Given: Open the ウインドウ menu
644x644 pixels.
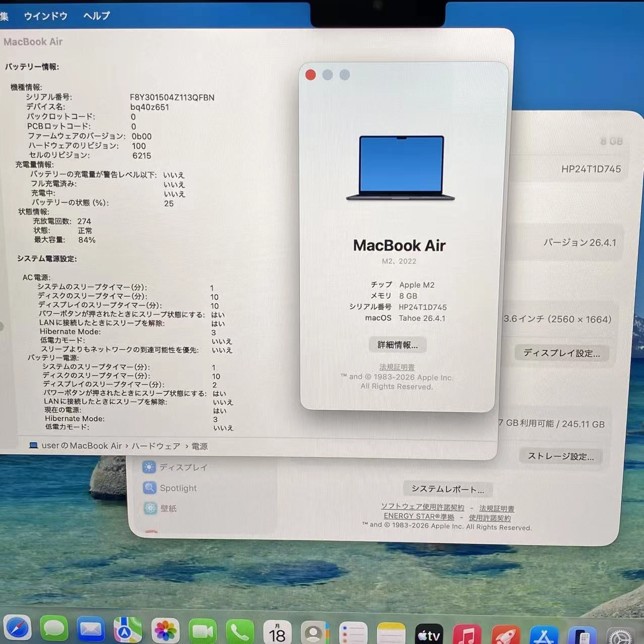Looking at the screenshot, I should 45,16.
